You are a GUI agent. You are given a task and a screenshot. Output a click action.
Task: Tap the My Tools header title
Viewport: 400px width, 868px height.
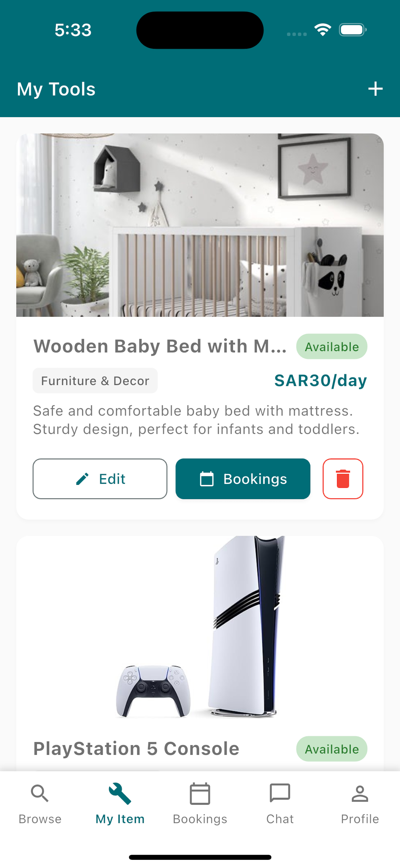pos(56,89)
